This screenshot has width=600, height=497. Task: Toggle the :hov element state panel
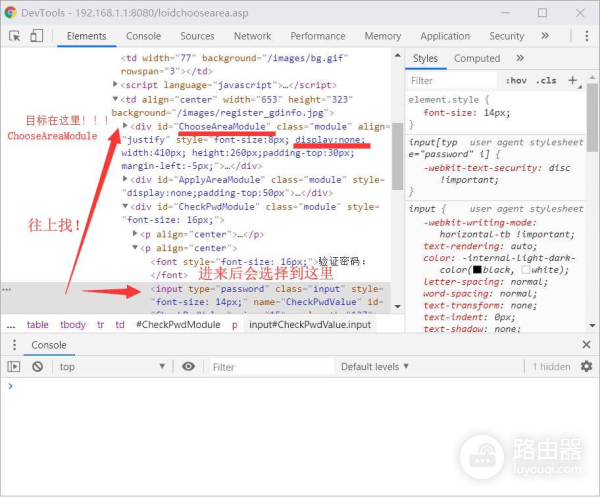[x=516, y=80]
